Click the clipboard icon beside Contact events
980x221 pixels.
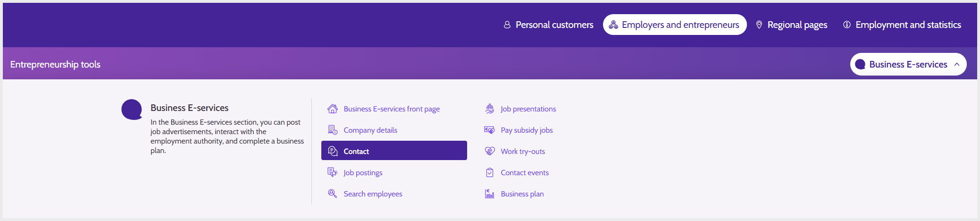point(490,172)
